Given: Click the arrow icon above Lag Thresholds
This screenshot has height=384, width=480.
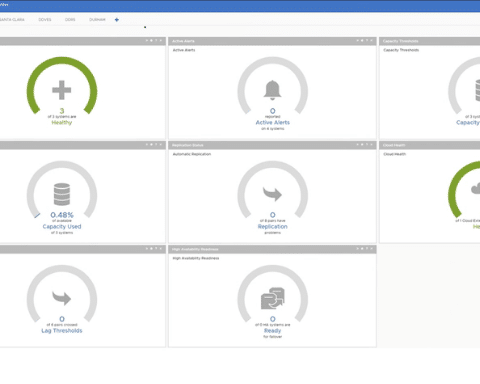Looking at the screenshot, I should 62,298.
